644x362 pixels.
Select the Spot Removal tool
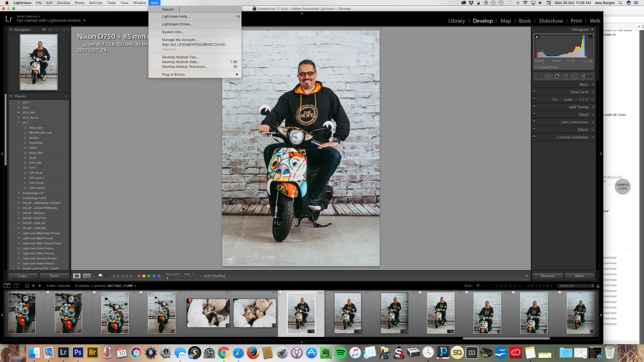(x=548, y=76)
